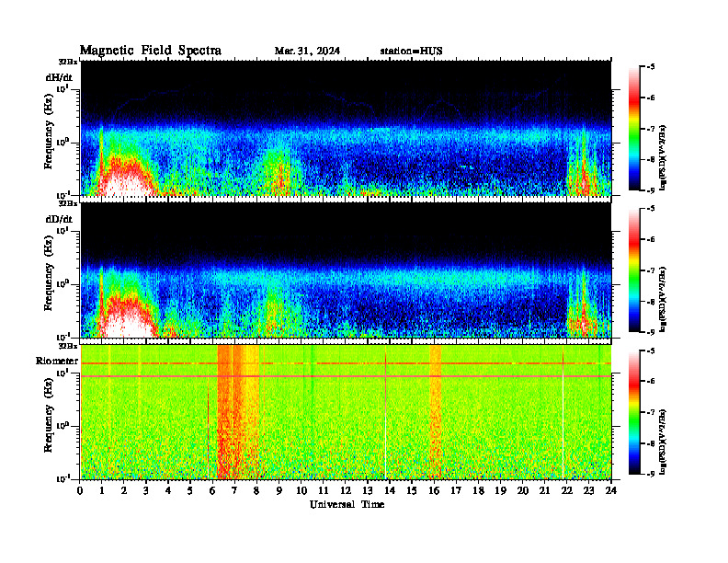Click hour '16' on the time axis
The width and height of the screenshot is (728, 563).
pos(434,490)
